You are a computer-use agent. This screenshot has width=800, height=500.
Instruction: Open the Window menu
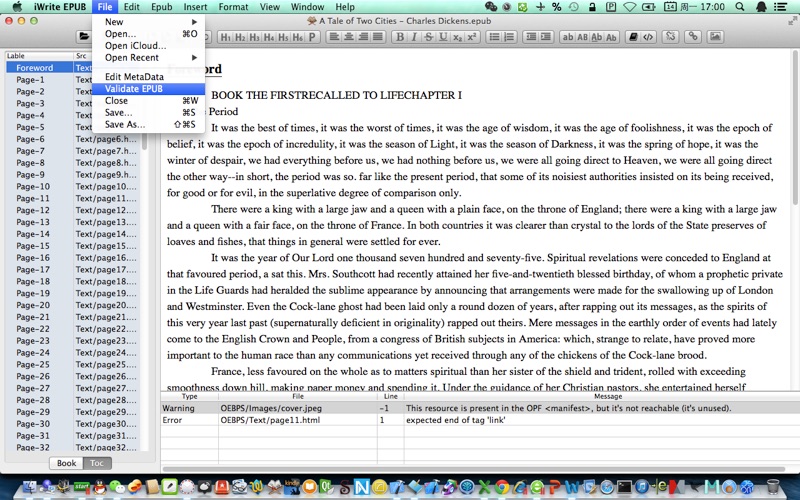point(307,7)
